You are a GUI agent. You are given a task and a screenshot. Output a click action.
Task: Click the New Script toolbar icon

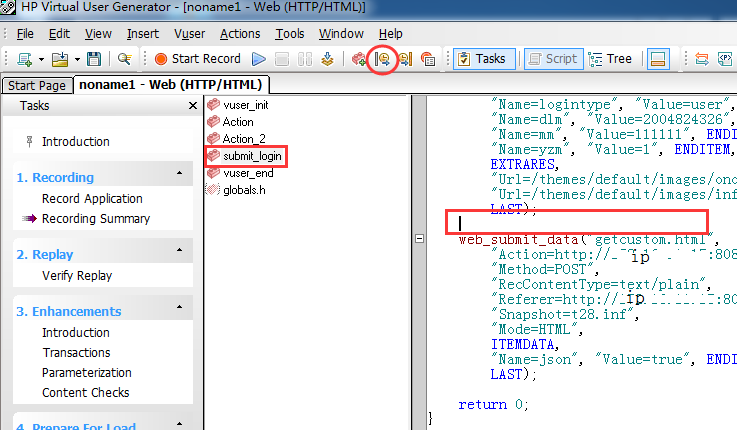pos(24,59)
